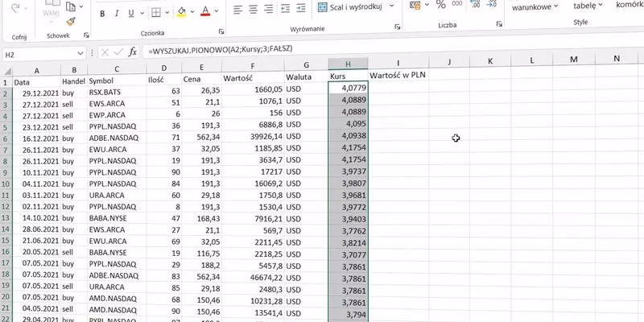This screenshot has height=322, width=644.
Task: Click the Ilość header cell
Action: pos(164,80)
